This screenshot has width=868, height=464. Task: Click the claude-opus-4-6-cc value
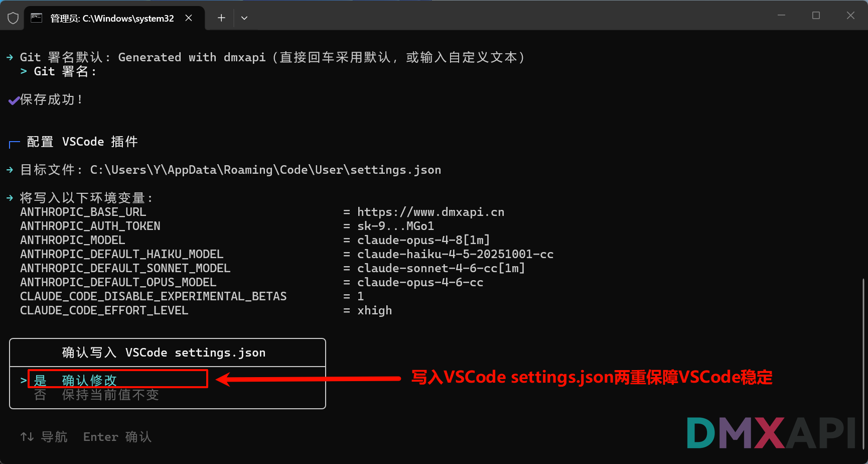[x=420, y=282]
